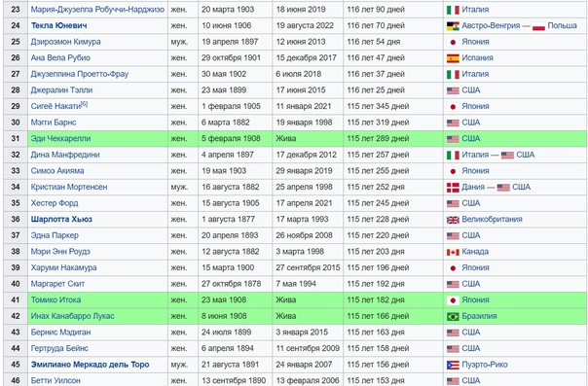Open Джузеппина Проетто-Фрау link
Viewport: 588px width, 386px height.
80,74
